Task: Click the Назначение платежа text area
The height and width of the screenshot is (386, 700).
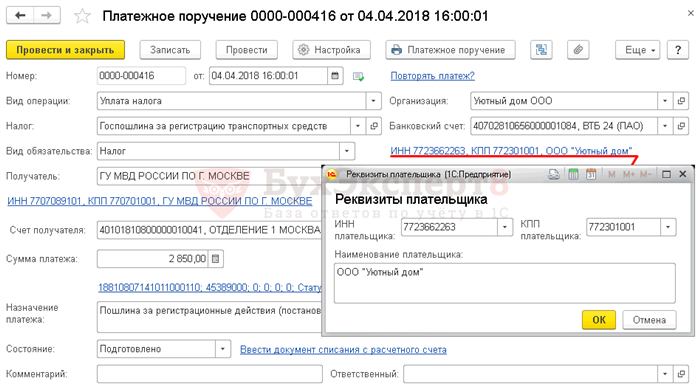Action: point(209,317)
